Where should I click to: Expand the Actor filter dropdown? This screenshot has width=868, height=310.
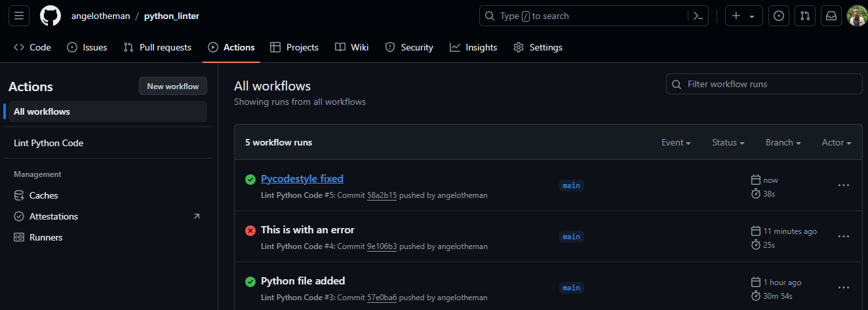click(x=836, y=142)
